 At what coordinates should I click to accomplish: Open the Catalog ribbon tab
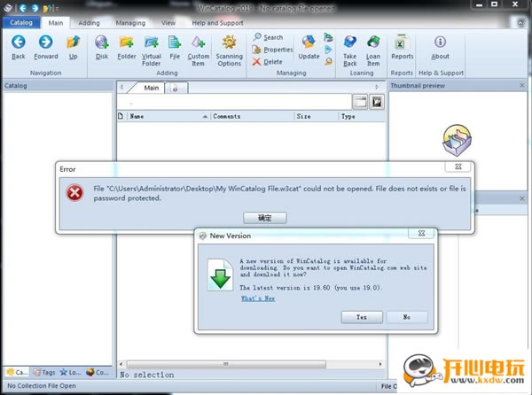[x=21, y=23]
